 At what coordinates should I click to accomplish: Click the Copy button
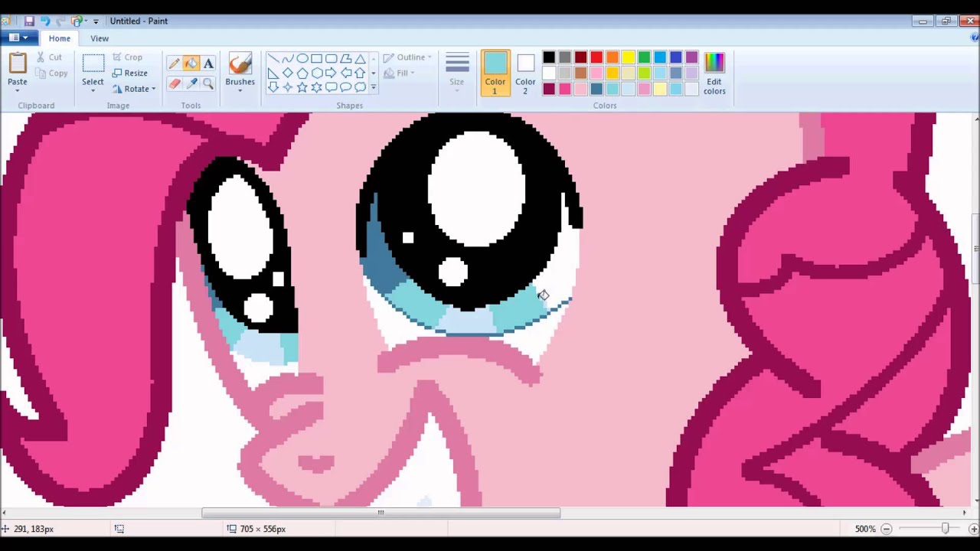pos(51,73)
